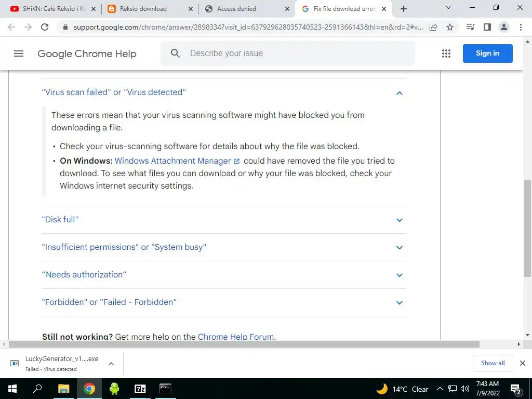532x399 pixels.
Task: Open the Windows Attachment Manager link
Action: (177, 161)
